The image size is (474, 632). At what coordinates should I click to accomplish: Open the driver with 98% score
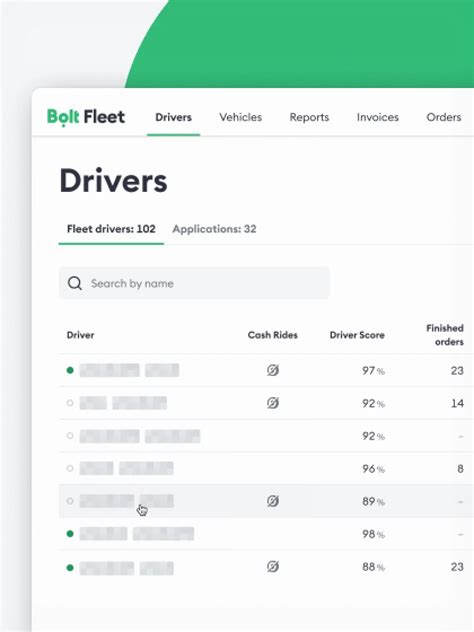pos(137,534)
